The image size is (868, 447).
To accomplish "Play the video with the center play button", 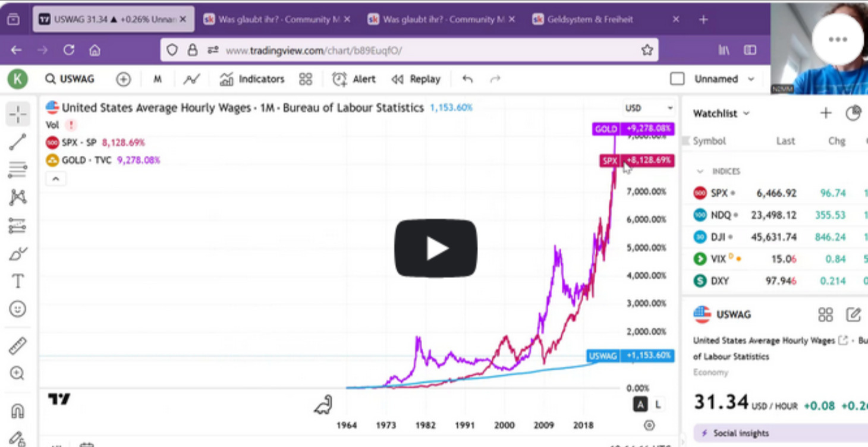I will point(436,248).
